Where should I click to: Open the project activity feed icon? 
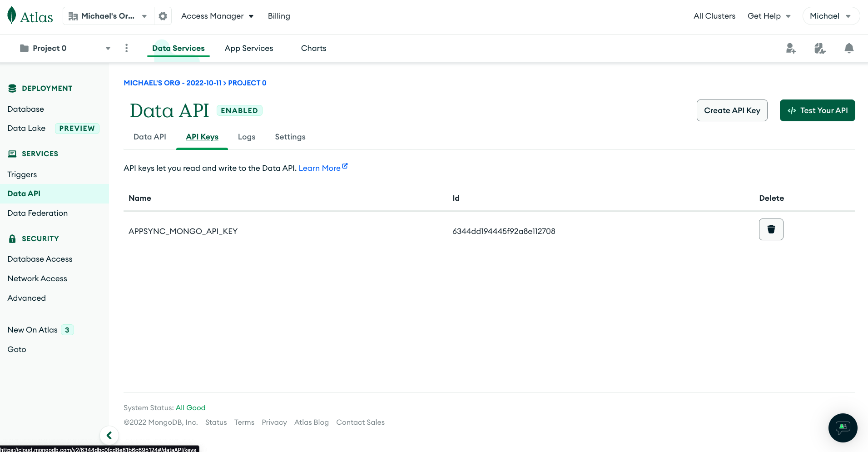pyautogui.click(x=820, y=48)
